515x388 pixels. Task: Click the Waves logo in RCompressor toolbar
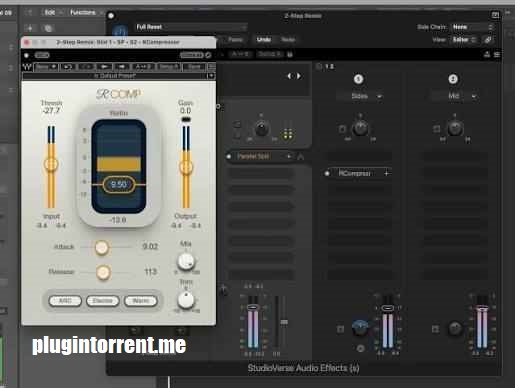(x=27, y=67)
